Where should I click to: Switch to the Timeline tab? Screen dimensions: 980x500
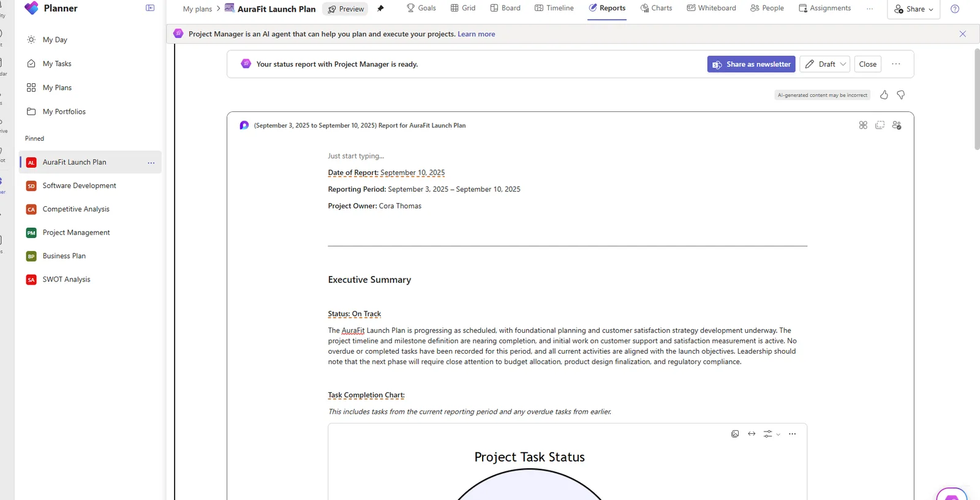point(554,8)
